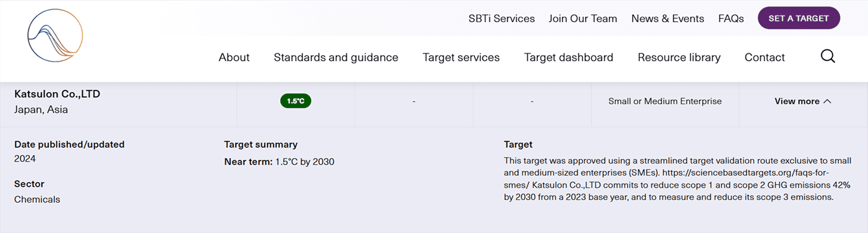This screenshot has height=233, width=868.
Task: Click the green 1.5°C badge
Action: pyautogui.click(x=295, y=101)
